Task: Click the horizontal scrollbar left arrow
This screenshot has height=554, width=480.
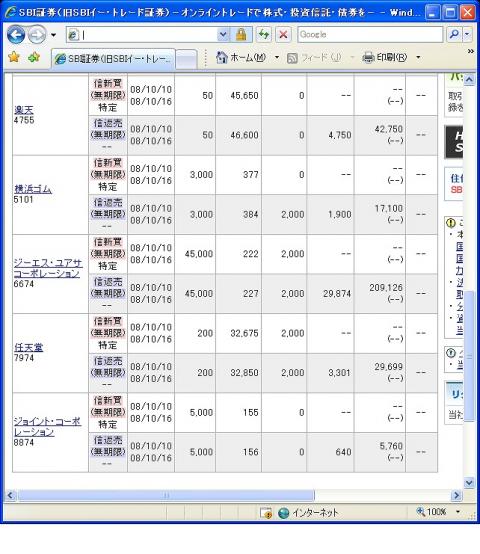Action: pos(10,495)
